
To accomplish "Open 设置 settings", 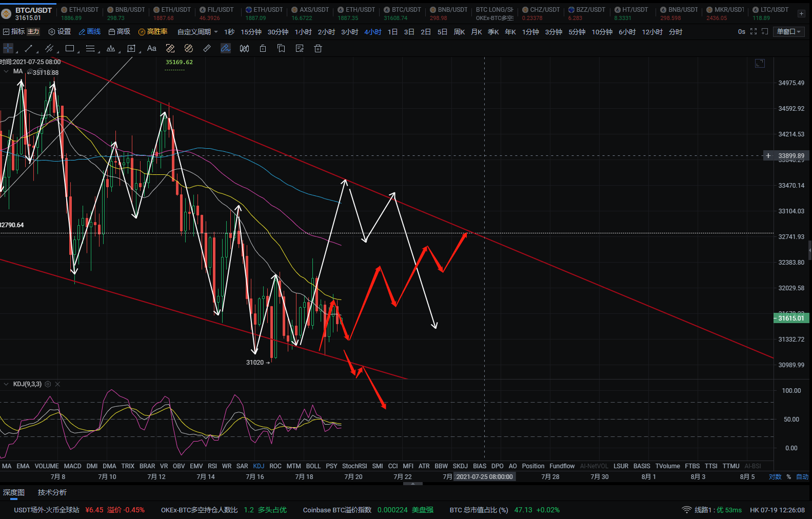I will pyautogui.click(x=60, y=32).
